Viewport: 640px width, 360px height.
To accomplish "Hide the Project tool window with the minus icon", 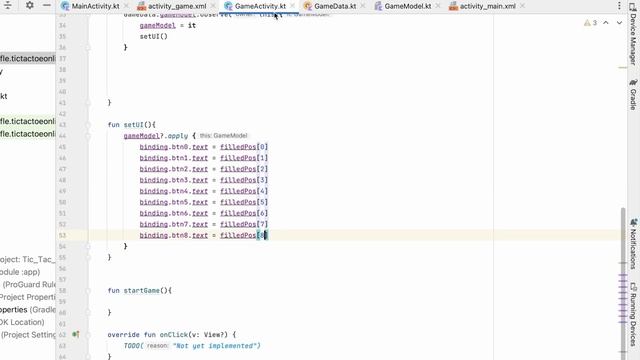I will [x=47, y=5].
